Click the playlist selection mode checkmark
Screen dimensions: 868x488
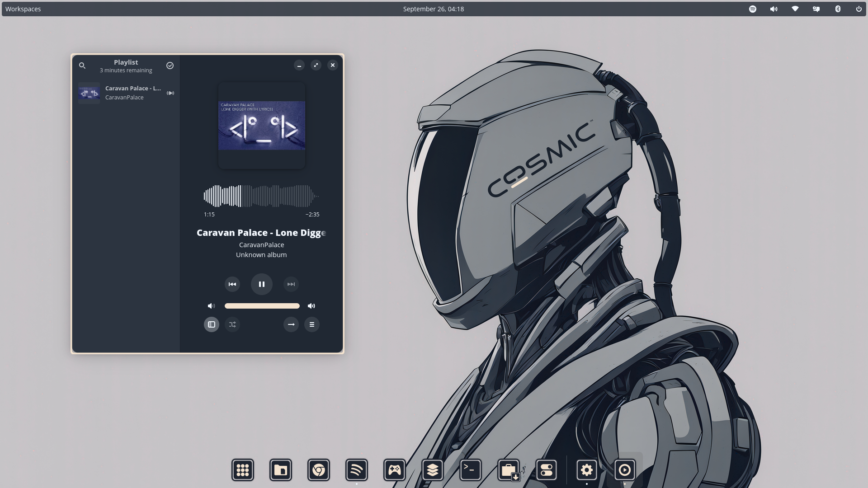point(170,66)
